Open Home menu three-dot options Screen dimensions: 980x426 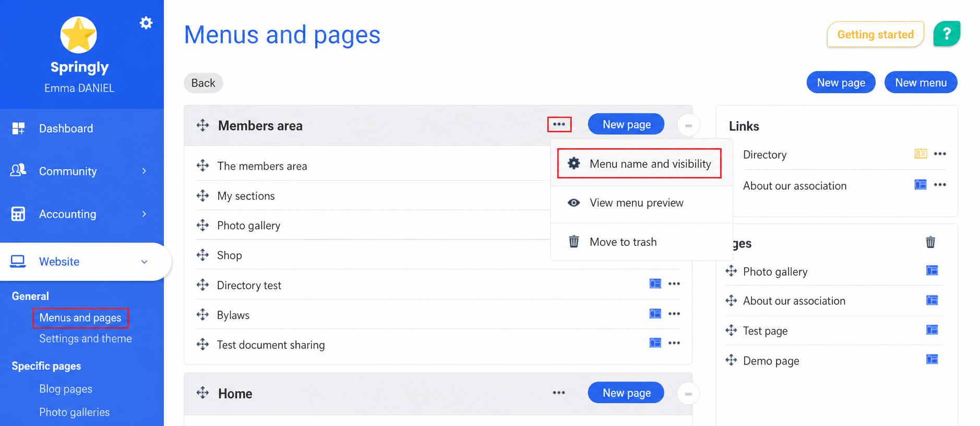(x=559, y=393)
